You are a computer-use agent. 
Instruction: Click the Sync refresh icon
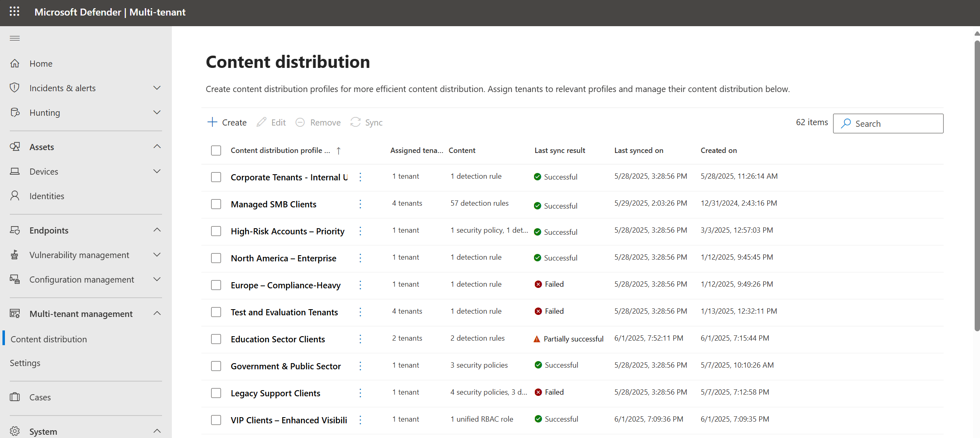(355, 122)
